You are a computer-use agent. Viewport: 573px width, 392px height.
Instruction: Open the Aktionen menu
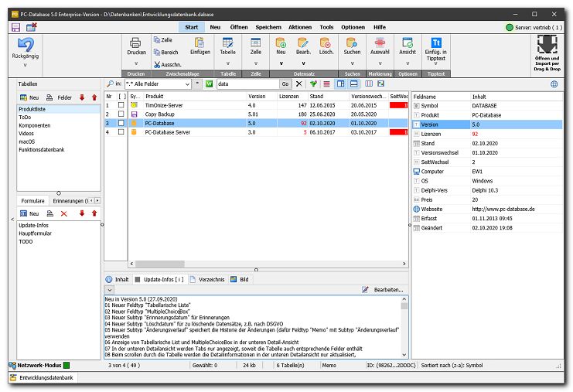tap(300, 27)
